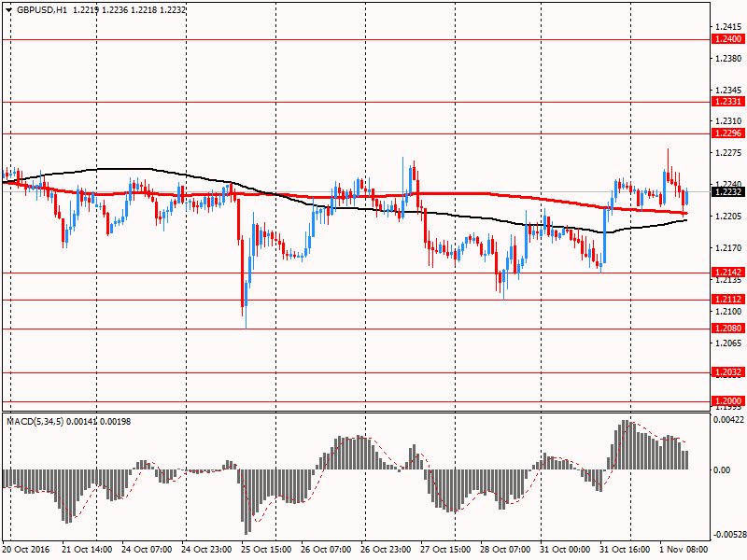
Task: Select the 1.2142 red price level label
Action: pos(727,273)
